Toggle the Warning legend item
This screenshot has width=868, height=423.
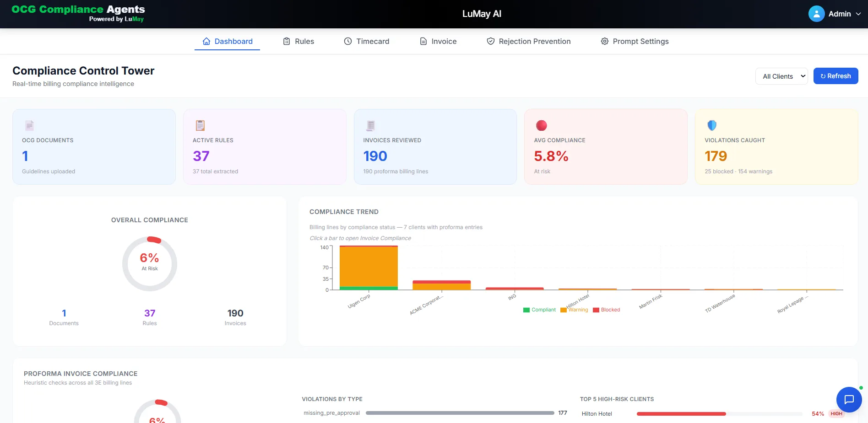574,310
